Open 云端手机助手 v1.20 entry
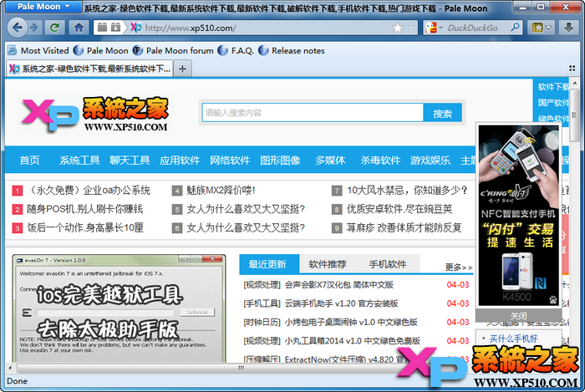Image resolution: width=585 pixels, height=392 pixels. coord(341,303)
